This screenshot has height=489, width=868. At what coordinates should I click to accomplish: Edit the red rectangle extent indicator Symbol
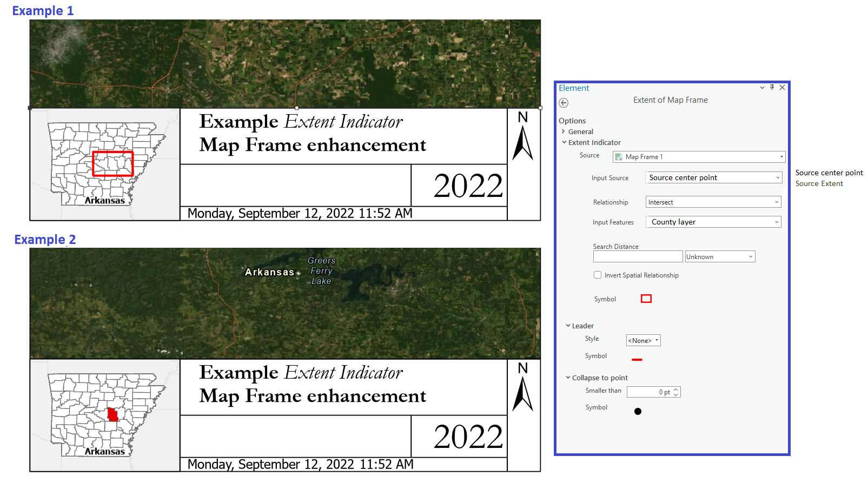coord(646,298)
